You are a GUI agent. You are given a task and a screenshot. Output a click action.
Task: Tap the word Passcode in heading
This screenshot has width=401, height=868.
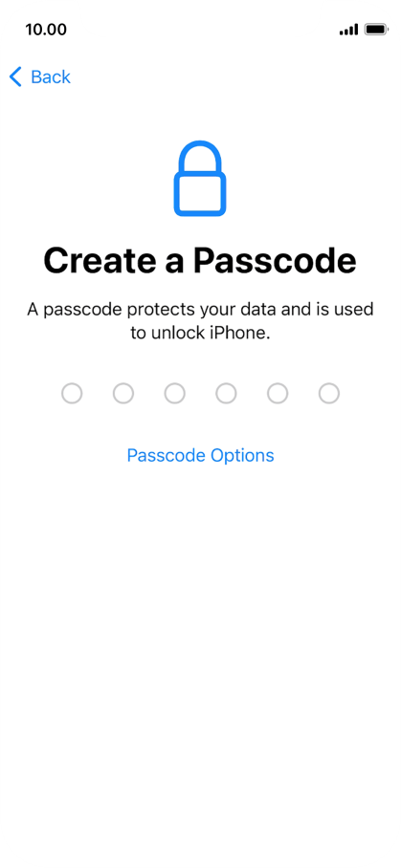pyautogui.click(x=275, y=260)
